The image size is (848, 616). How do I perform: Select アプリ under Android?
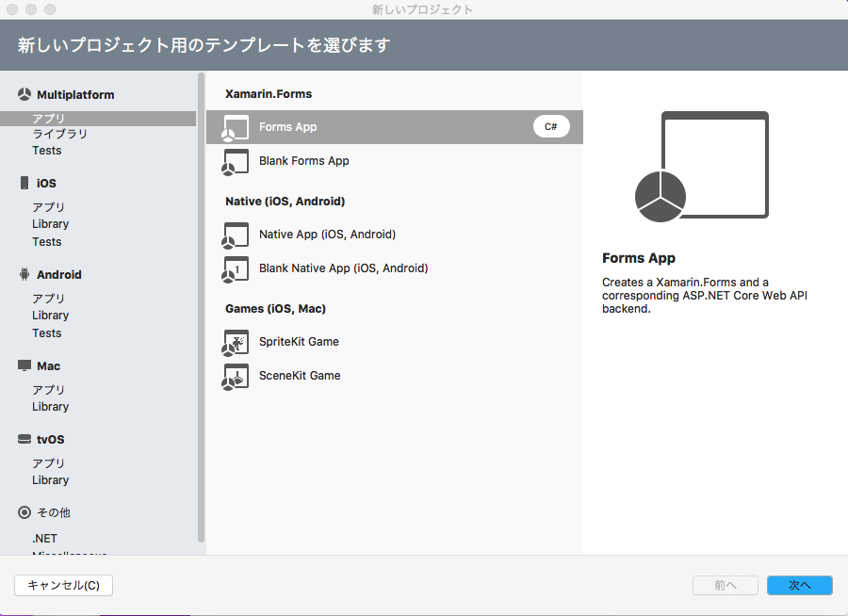pyautogui.click(x=48, y=299)
